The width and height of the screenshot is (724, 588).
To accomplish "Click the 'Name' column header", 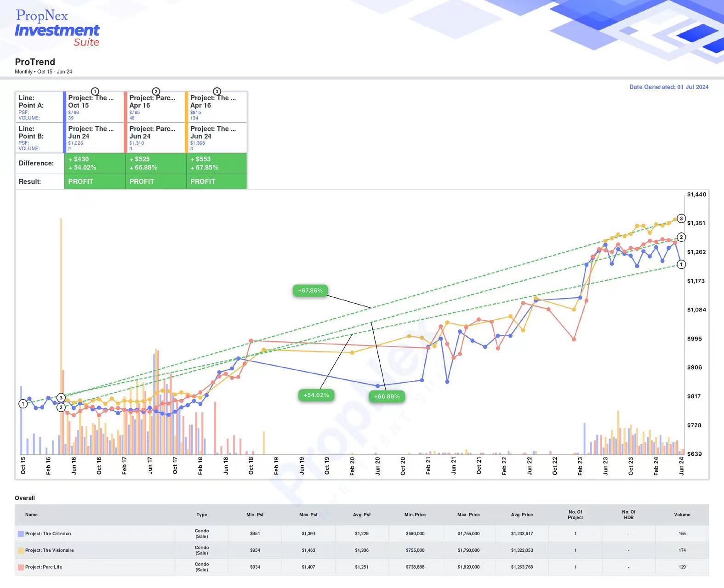I will pyautogui.click(x=31, y=514).
